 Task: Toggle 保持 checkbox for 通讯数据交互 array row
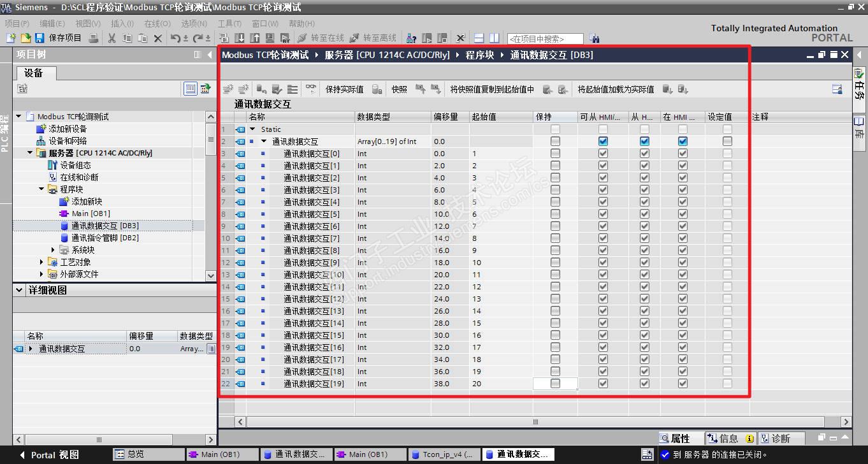coord(555,141)
